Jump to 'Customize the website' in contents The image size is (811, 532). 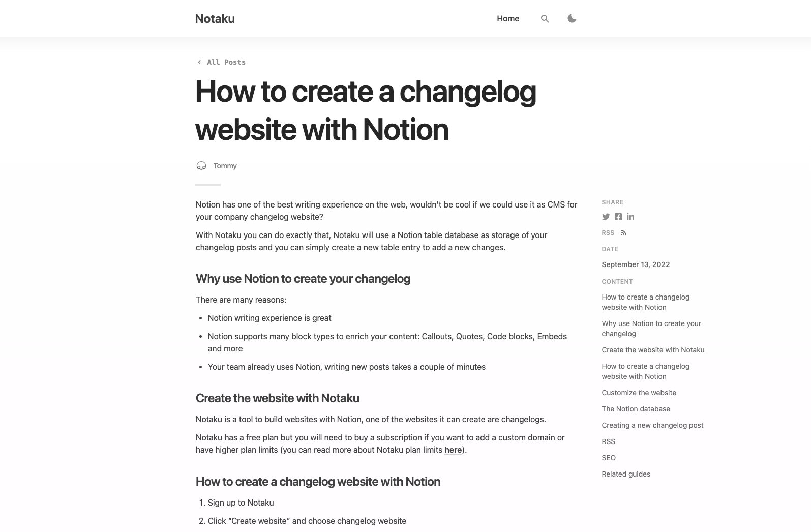[x=639, y=393]
